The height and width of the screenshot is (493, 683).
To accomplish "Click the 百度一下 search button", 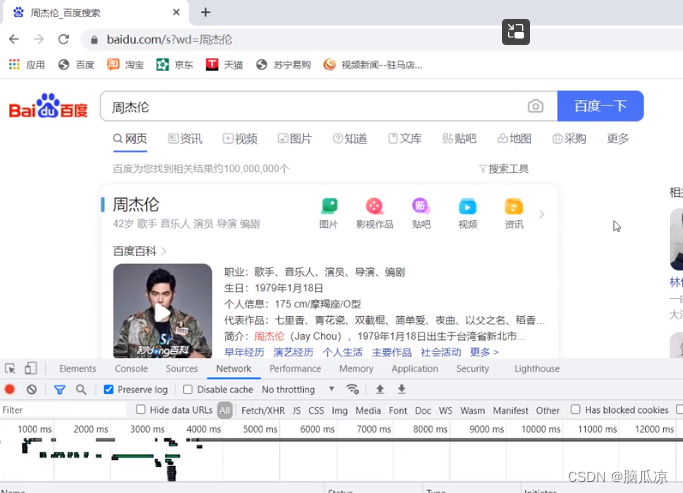I will tap(600, 106).
